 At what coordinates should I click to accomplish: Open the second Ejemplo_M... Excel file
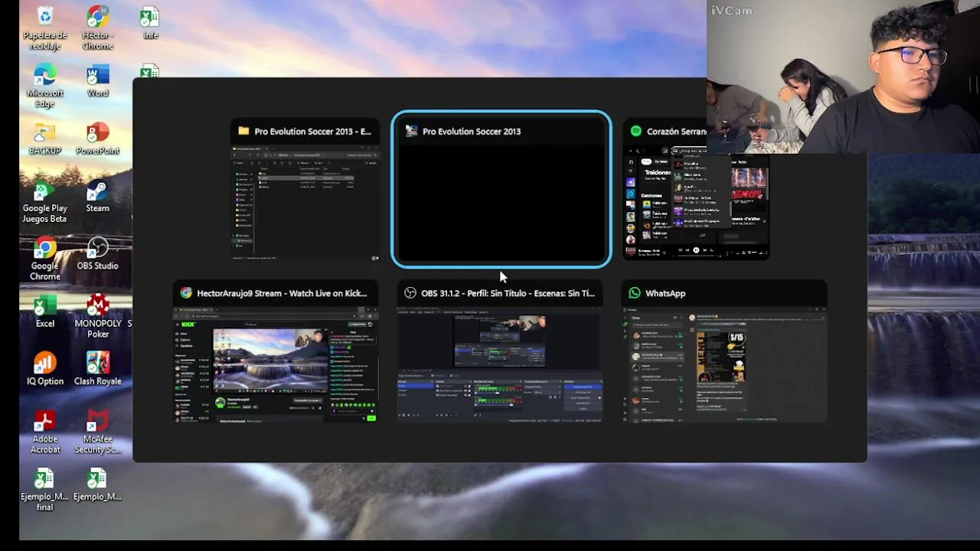(x=97, y=484)
